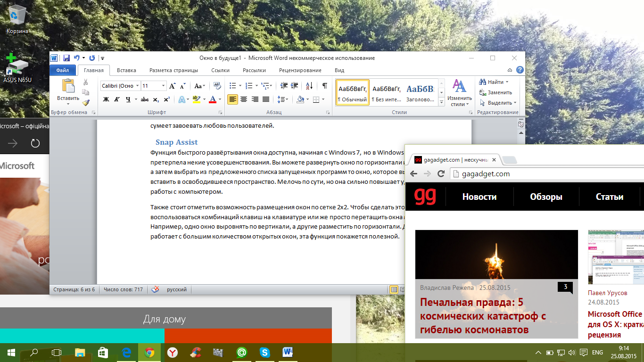The image size is (644, 362).
Task: Switch to the Рецензирование ribbon tab
Action: pos(300,70)
